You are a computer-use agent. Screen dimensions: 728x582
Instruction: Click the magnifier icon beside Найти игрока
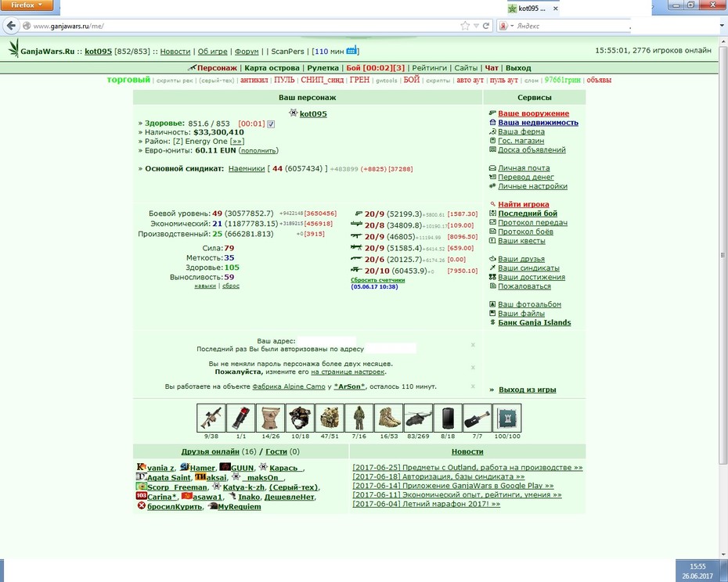(x=492, y=204)
